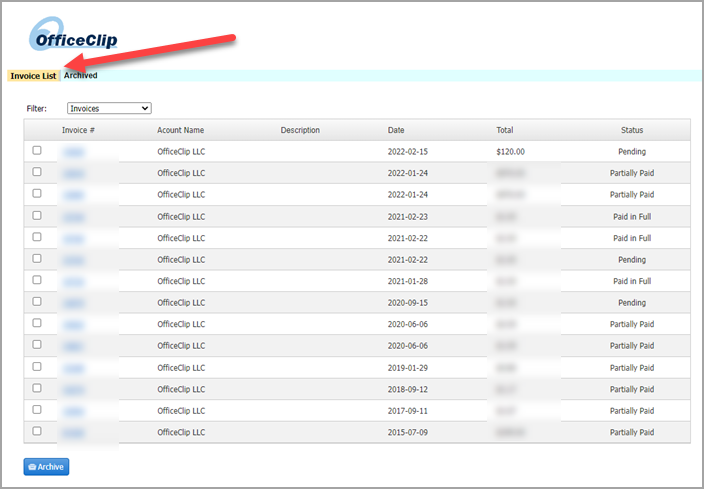Open the Invoice List tab

point(33,76)
